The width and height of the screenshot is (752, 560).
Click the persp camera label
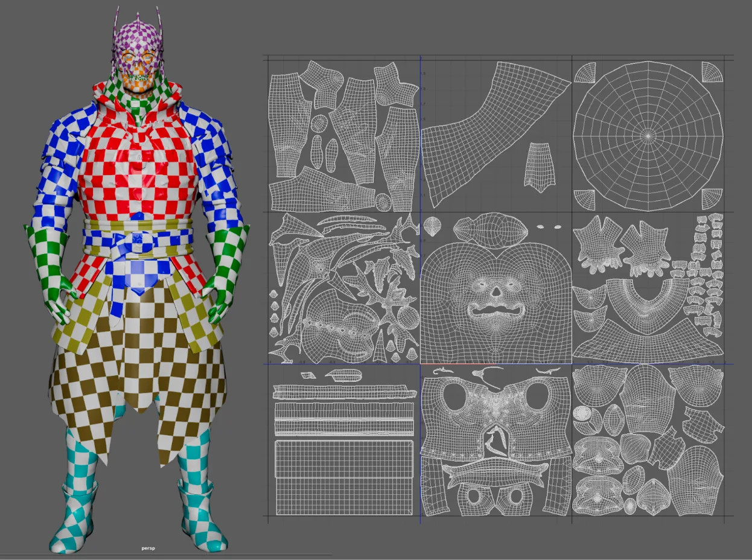click(148, 548)
